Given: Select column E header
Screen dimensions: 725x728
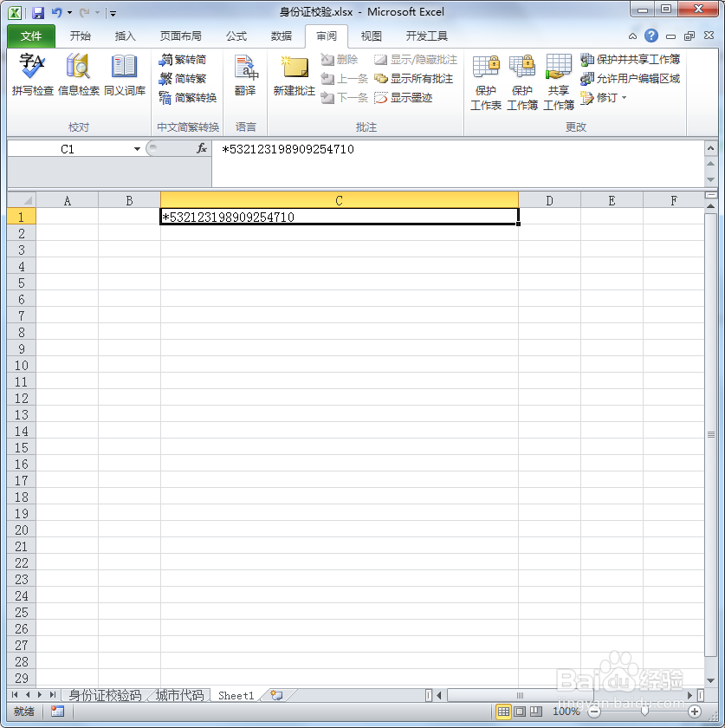Looking at the screenshot, I should click(x=612, y=200).
